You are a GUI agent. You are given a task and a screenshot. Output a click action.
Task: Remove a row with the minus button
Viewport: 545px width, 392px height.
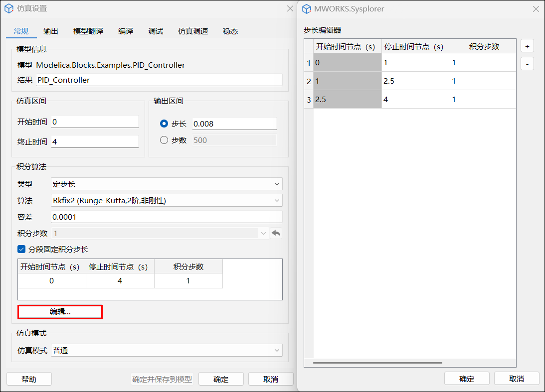point(527,64)
